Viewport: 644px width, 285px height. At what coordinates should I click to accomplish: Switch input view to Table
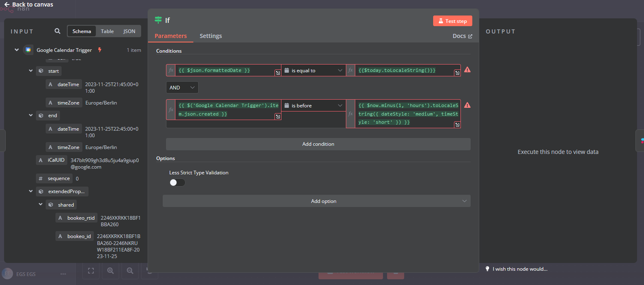pos(107,31)
